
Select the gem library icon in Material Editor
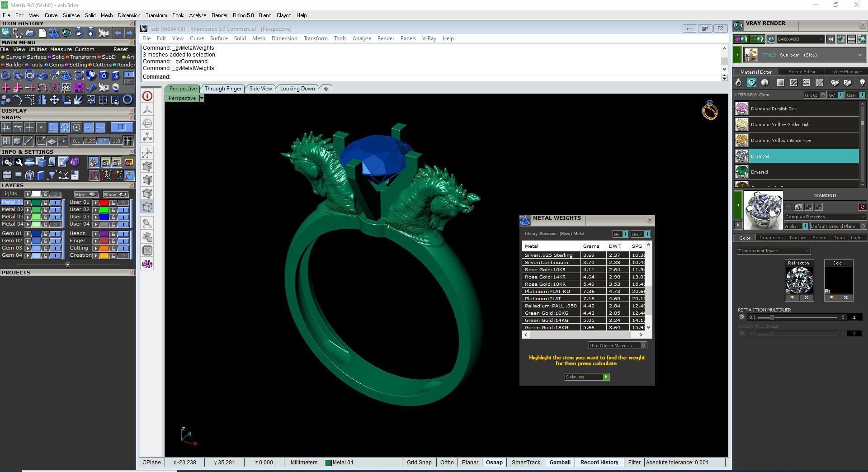pyautogui.click(x=751, y=83)
